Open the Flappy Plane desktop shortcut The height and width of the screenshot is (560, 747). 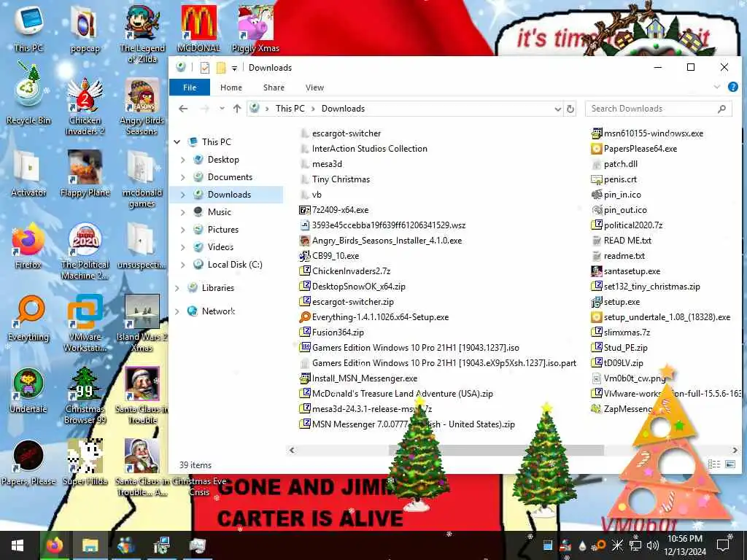coord(85,174)
